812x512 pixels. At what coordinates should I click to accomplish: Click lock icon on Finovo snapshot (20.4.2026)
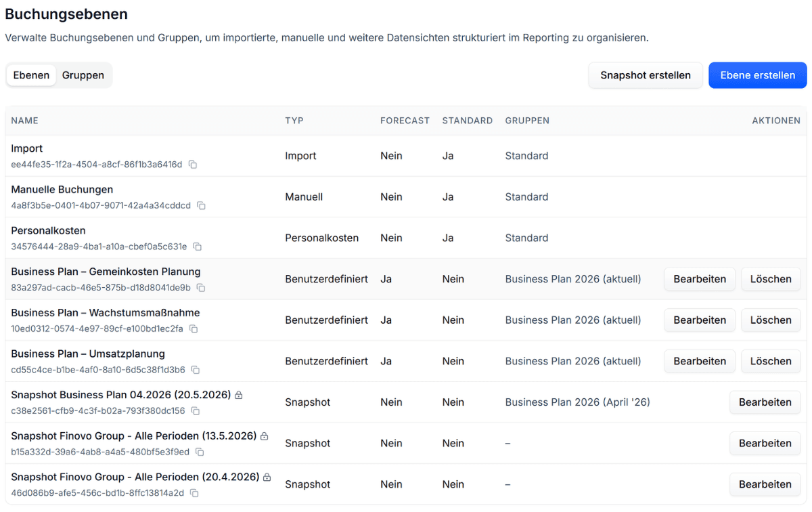coord(267,477)
